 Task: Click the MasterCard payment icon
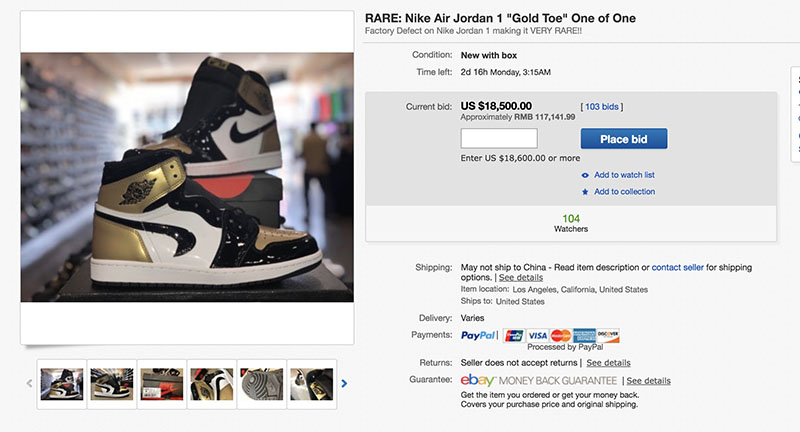pos(560,335)
